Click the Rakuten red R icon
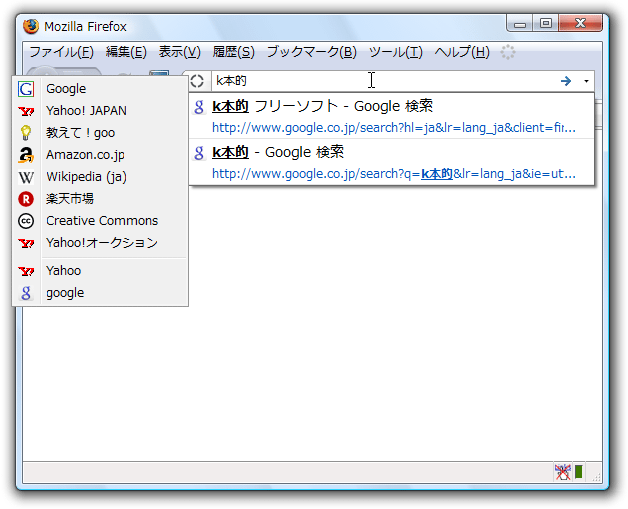The image size is (628, 509). pos(26,199)
